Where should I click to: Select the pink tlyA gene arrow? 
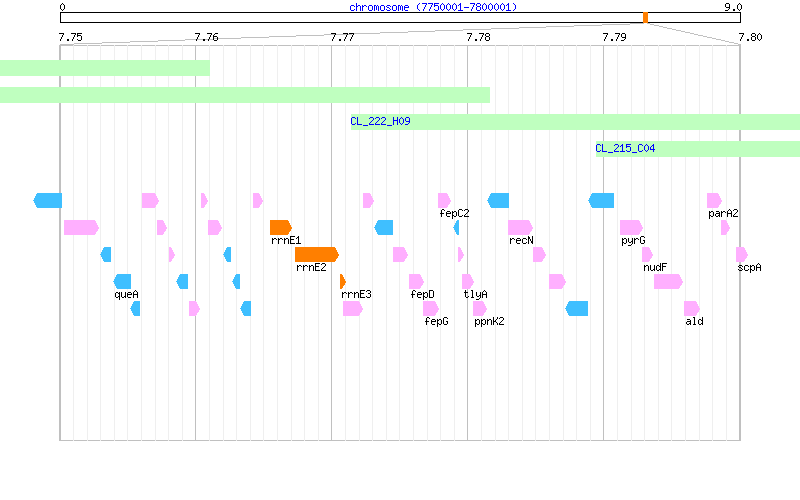point(468,282)
